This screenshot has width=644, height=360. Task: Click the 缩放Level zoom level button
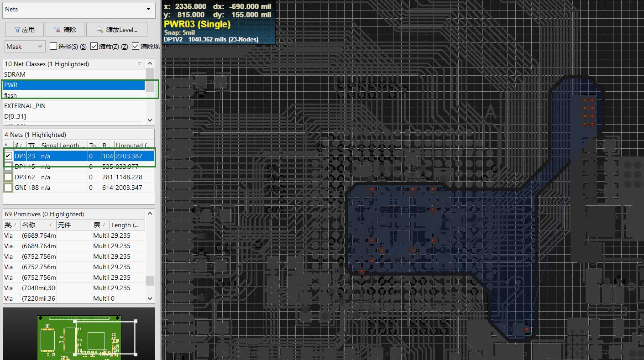pyautogui.click(x=117, y=30)
